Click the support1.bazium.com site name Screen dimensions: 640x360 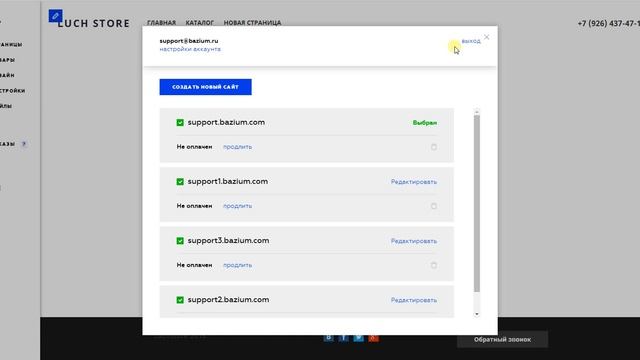(228, 182)
